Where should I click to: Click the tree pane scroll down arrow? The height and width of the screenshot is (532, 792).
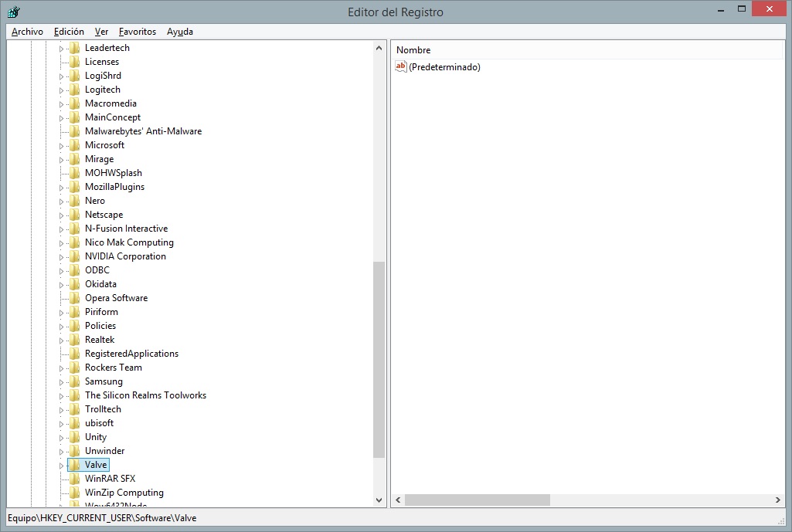(x=379, y=500)
